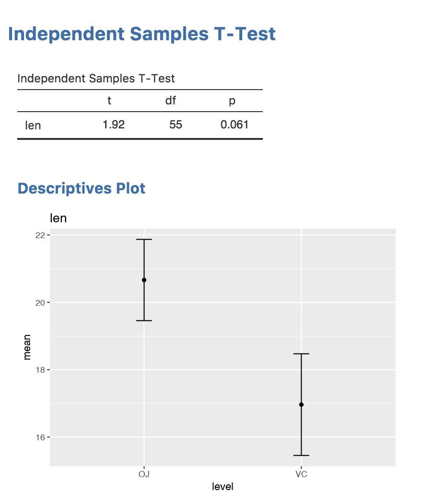
Task: Click the OJ group mean point
Action: click(x=144, y=280)
